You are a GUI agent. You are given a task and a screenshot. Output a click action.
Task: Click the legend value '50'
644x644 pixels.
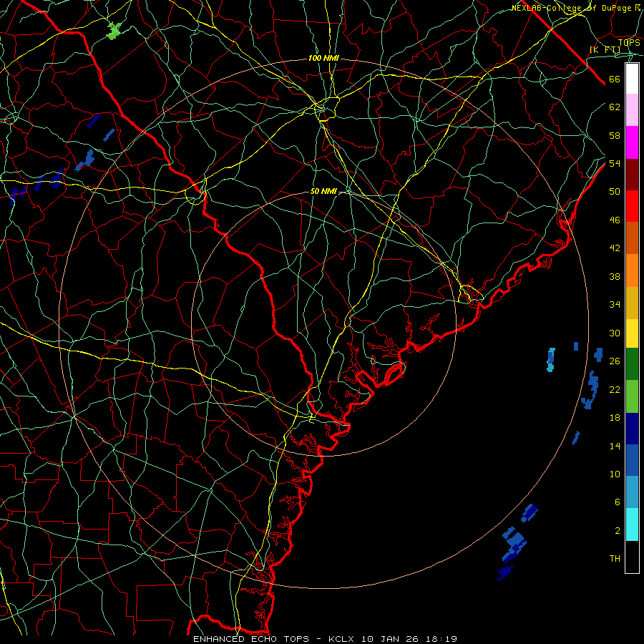pyautogui.click(x=615, y=192)
